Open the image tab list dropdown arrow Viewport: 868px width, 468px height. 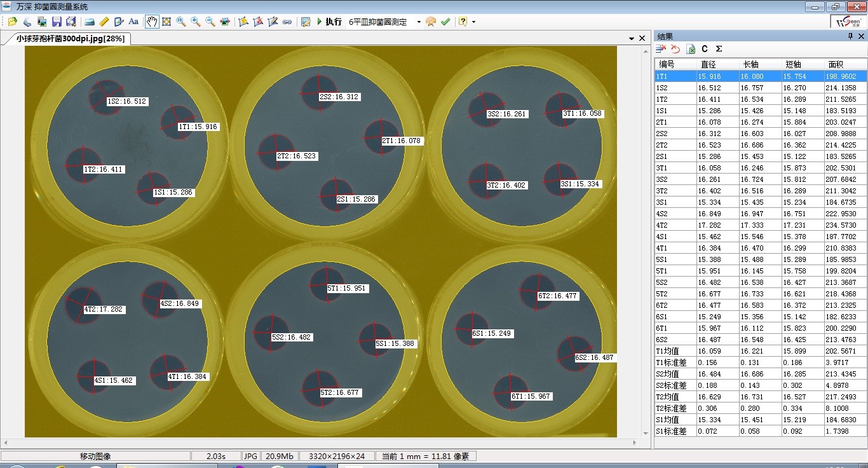coord(632,38)
